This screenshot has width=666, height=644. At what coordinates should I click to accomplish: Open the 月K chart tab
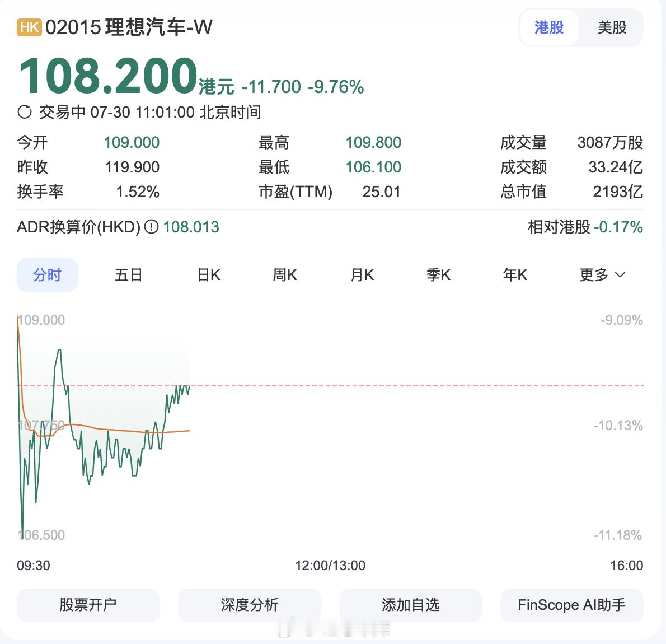click(362, 275)
